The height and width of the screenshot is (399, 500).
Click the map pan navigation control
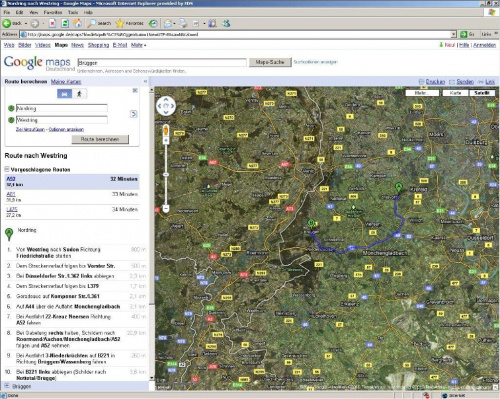[x=166, y=106]
